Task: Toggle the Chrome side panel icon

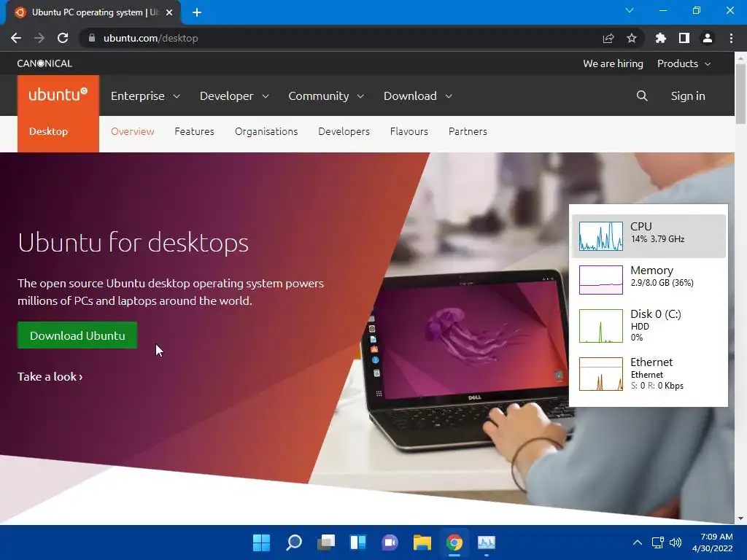Action: 684,38
